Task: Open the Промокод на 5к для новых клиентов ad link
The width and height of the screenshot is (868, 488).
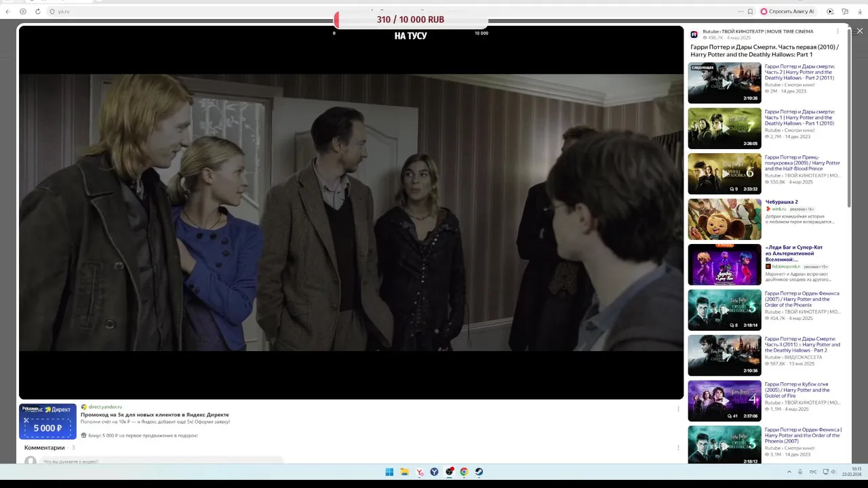Action: click(x=155, y=415)
